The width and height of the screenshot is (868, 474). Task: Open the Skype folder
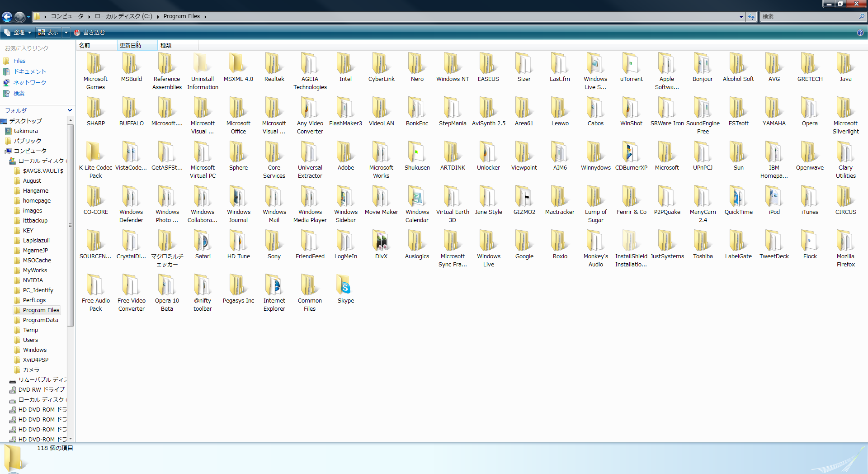(x=345, y=289)
